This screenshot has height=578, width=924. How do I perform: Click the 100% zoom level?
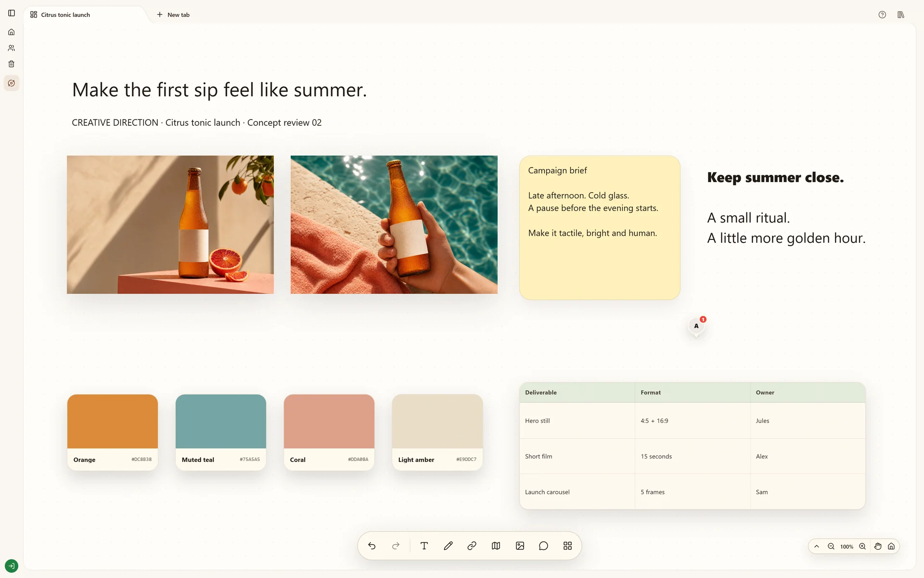click(x=847, y=547)
